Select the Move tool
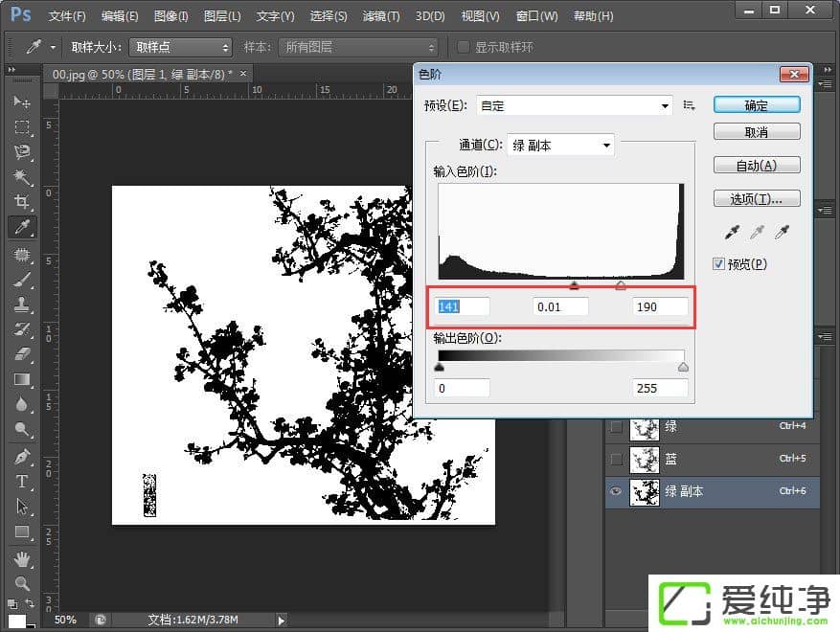This screenshot has height=632, width=840. 21,102
